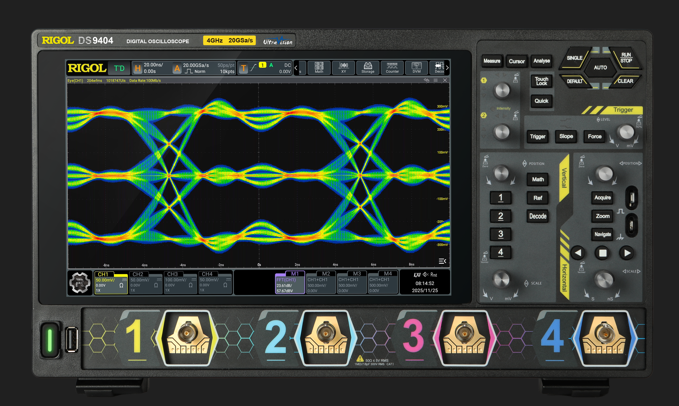This screenshot has height=406, width=679.
Task: Toggle the CH2 label on screen
Action: point(138,274)
